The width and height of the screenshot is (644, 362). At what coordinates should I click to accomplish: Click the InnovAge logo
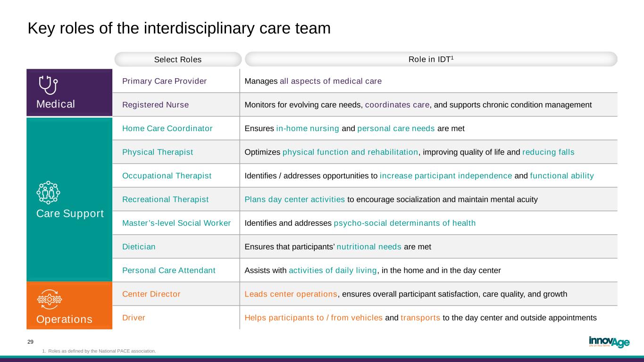[x=609, y=342]
